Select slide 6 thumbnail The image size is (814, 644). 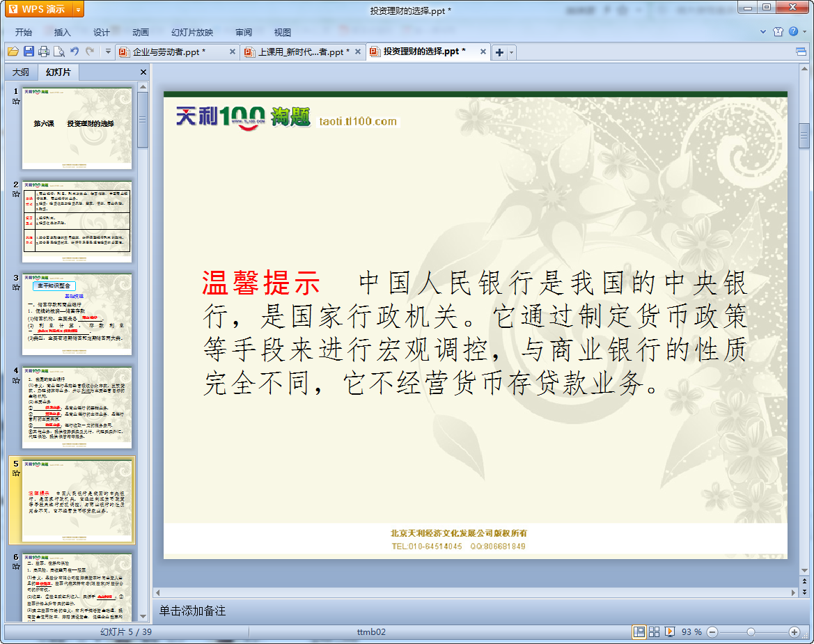77,587
